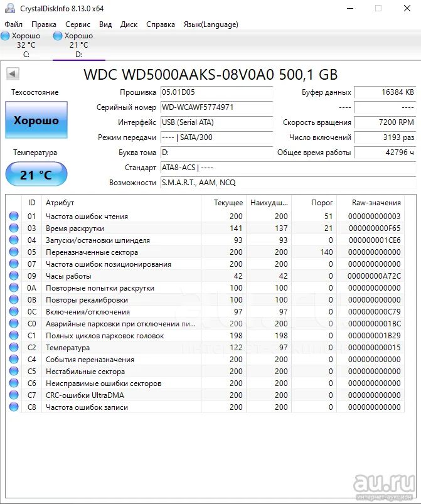
Task: Click status dot for attribute 03 Время раскрутки
Action: [14, 228]
